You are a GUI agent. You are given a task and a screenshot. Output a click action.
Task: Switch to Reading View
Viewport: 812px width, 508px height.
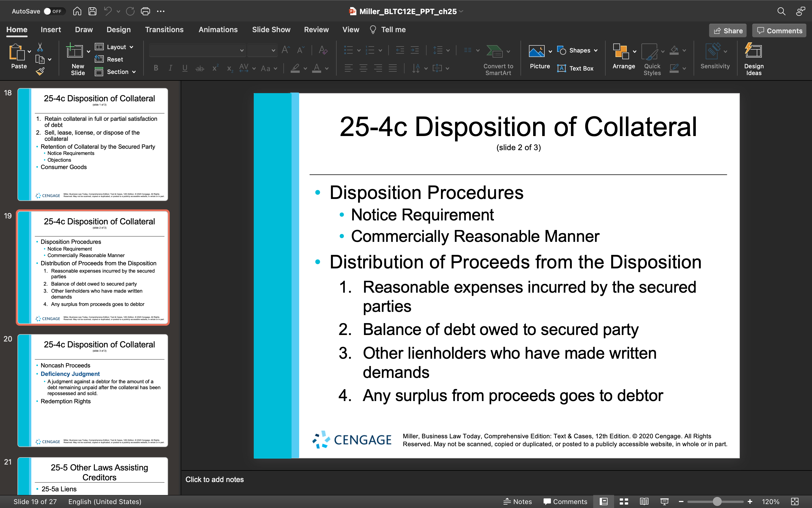pyautogui.click(x=644, y=502)
